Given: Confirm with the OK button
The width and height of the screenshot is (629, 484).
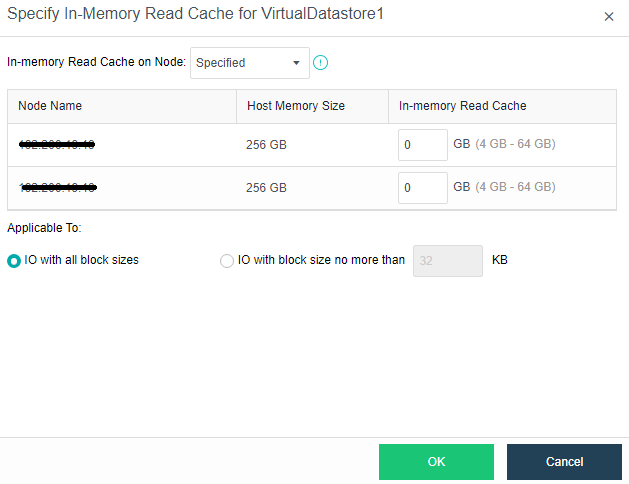Looking at the screenshot, I should [x=436, y=462].
